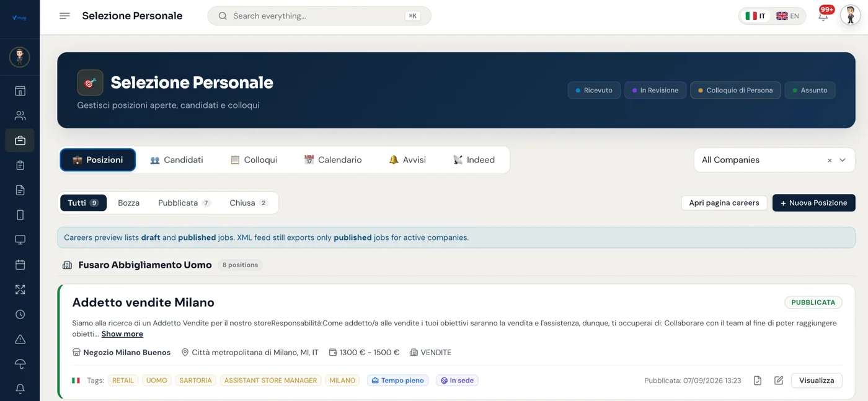Click Nuova Posizione button
The width and height of the screenshot is (868, 401).
coord(813,203)
